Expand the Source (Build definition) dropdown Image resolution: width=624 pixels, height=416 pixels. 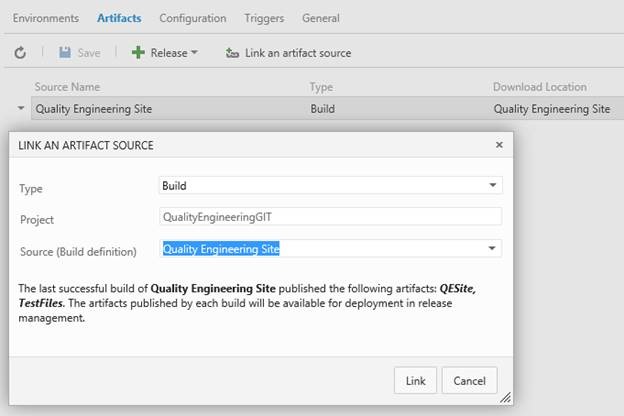492,248
